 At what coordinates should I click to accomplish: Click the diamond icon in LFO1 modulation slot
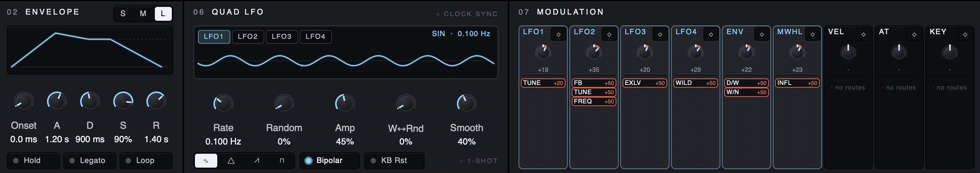point(558,34)
